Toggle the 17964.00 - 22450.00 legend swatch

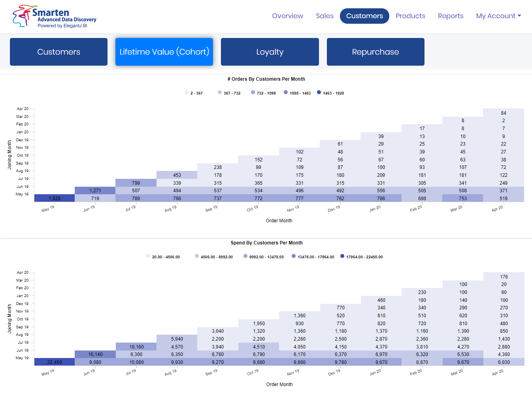342,256
